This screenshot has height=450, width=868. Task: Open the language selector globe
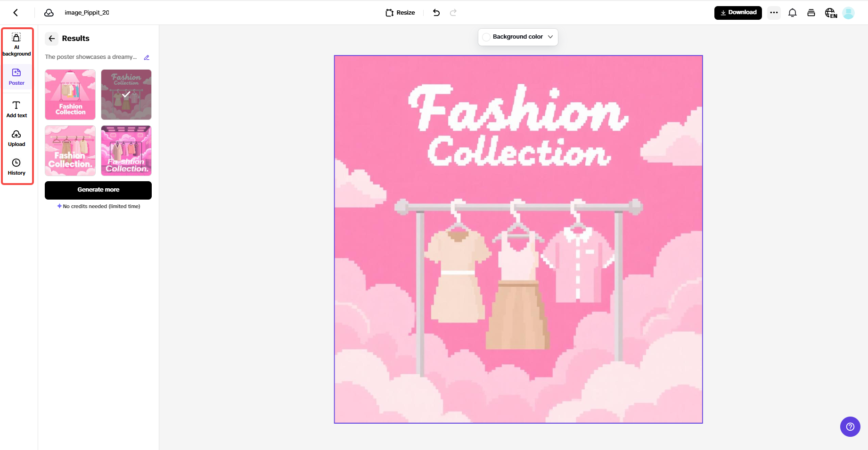coord(830,13)
